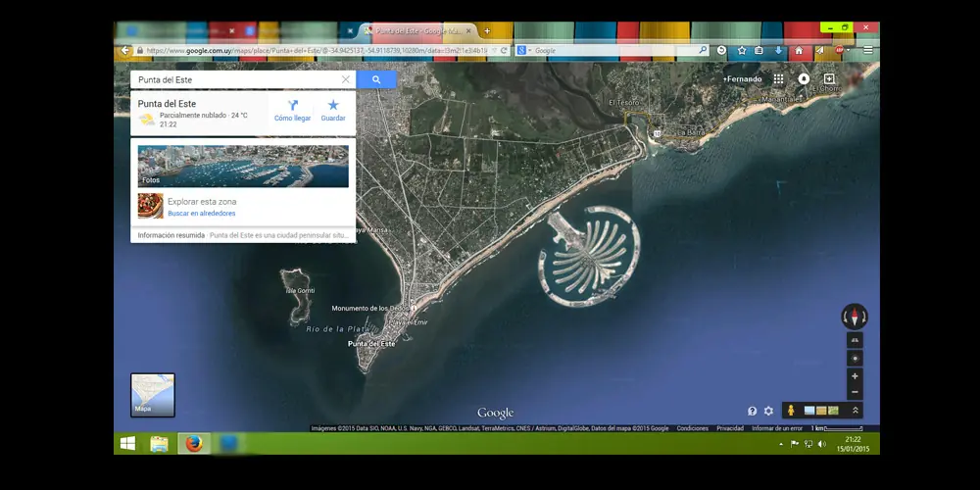Open the Action Center flag icon
Viewport: 980px width, 490px height.
coord(795,444)
